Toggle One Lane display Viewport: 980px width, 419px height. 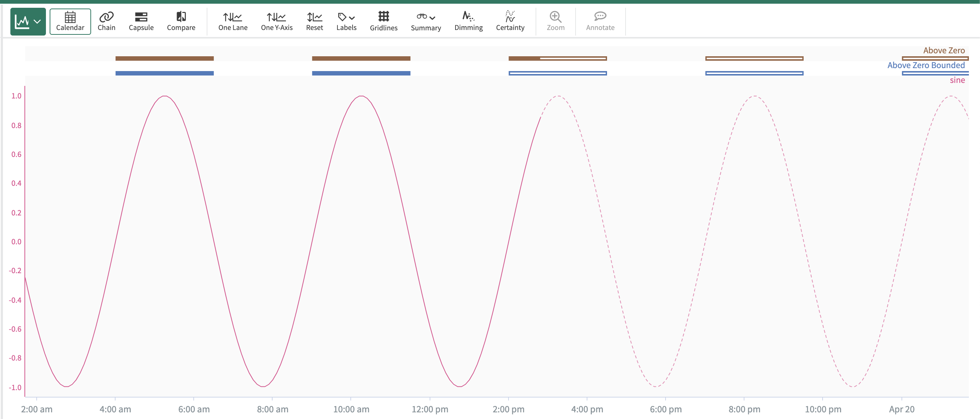(x=233, y=22)
